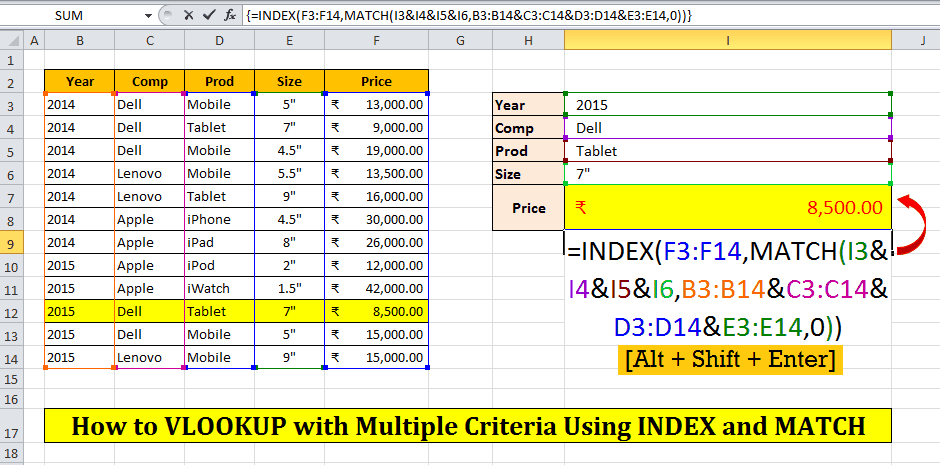Click the Price table header cell
The height and width of the screenshot is (465, 940).
[x=376, y=81]
